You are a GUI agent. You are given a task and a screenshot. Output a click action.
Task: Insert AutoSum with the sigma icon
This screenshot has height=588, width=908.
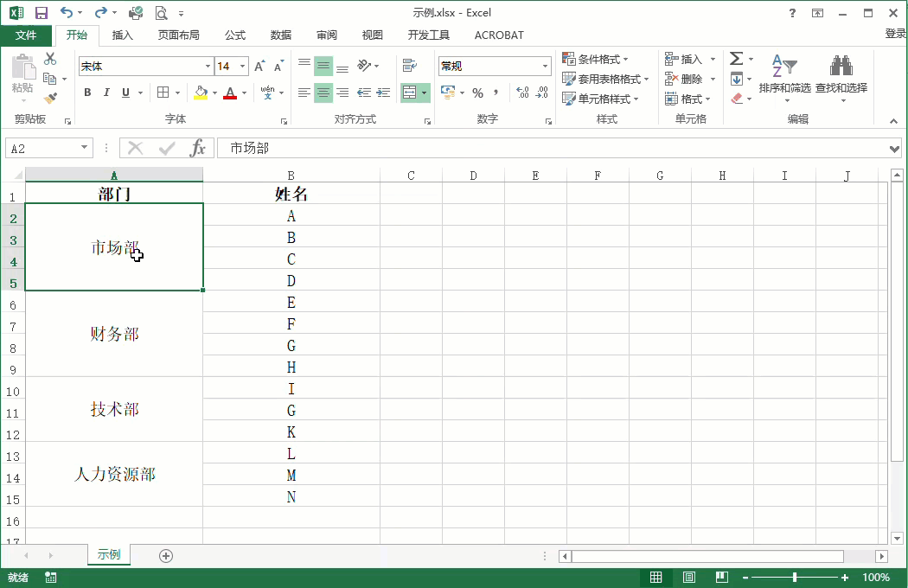click(x=736, y=59)
